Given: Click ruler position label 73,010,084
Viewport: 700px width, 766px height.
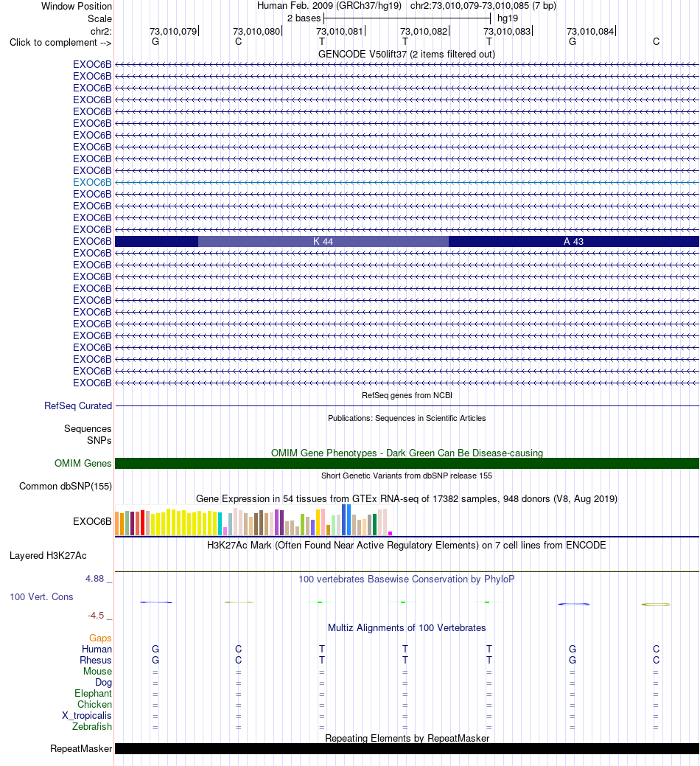Looking at the screenshot, I should [x=590, y=31].
